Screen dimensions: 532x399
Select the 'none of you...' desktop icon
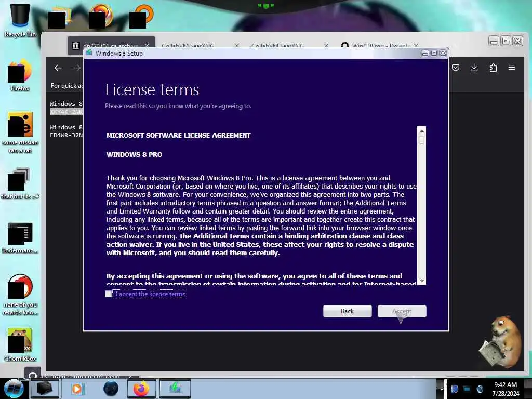tap(20, 295)
